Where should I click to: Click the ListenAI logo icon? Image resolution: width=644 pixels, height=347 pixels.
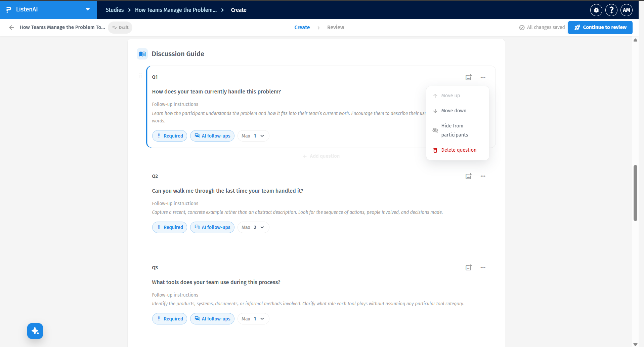(9, 10)
